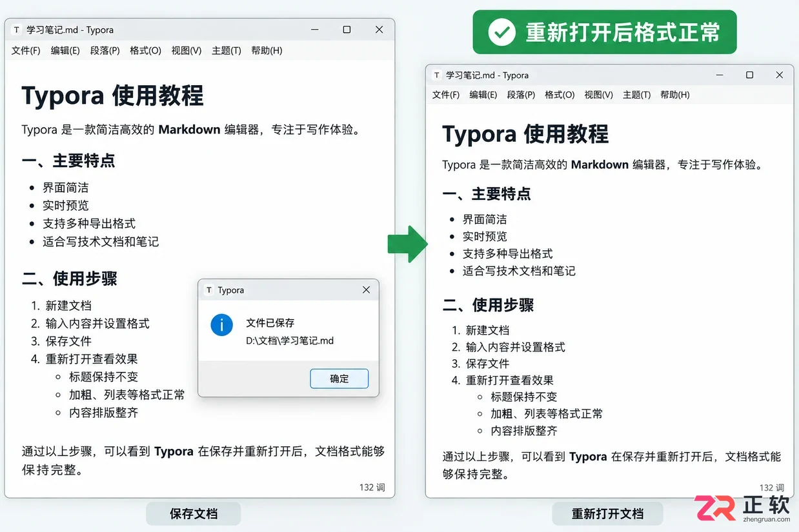The width and height of the screenshot is (799, 532).
Task: Click 二、使用步骤 heading in right window
Action: click(489, 304)
